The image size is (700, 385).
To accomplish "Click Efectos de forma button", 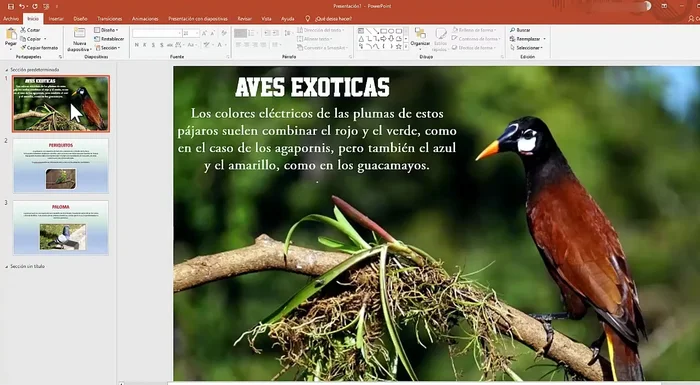I will 474,47.
